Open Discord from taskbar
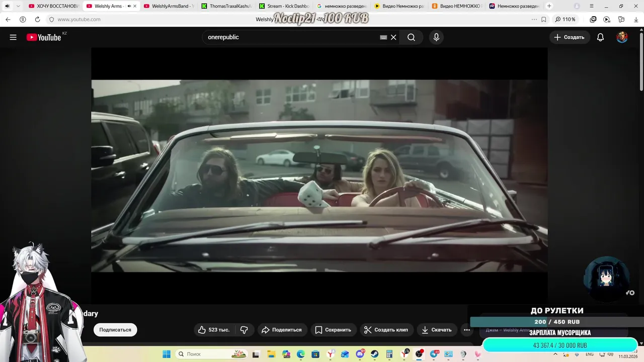Screen dimensions: 644x362 click(x=360, y=354)
